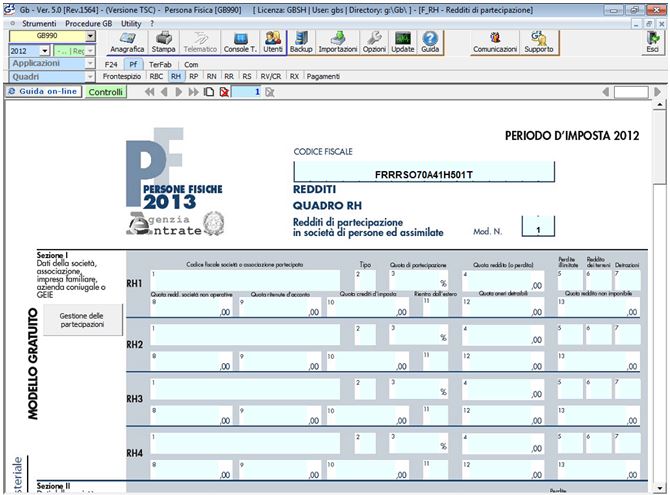Open the RBC quadro tab
This screenshot has width=670, height=495.
coord(156,77)
